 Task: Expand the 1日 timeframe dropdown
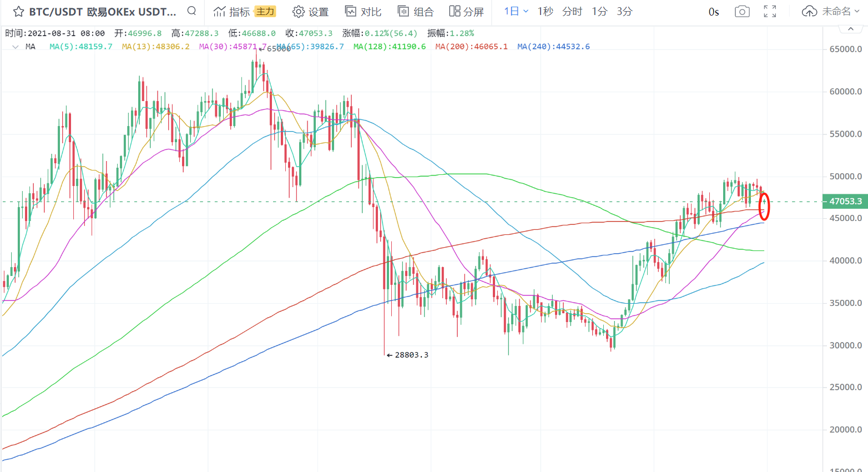click(x=516, y=11)
